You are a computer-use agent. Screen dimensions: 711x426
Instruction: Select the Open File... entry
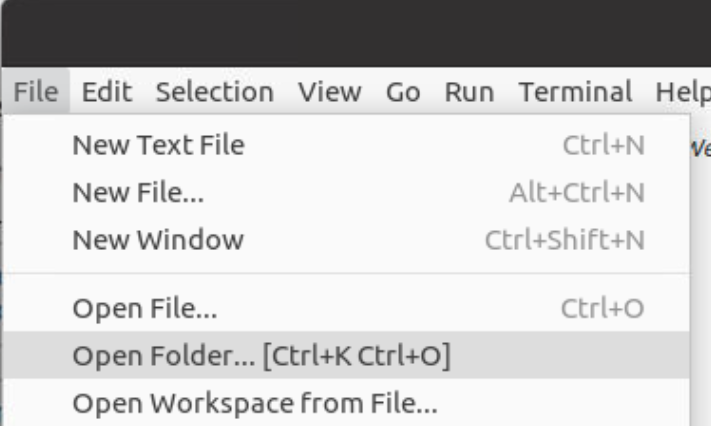[x=145, y=308]
